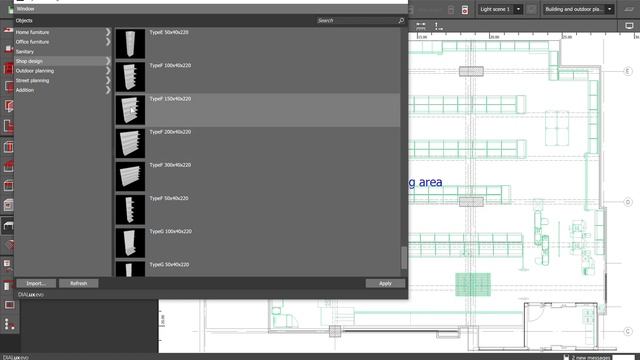
Task: Expand the Shop design category chevron
Action: point(108,61)
